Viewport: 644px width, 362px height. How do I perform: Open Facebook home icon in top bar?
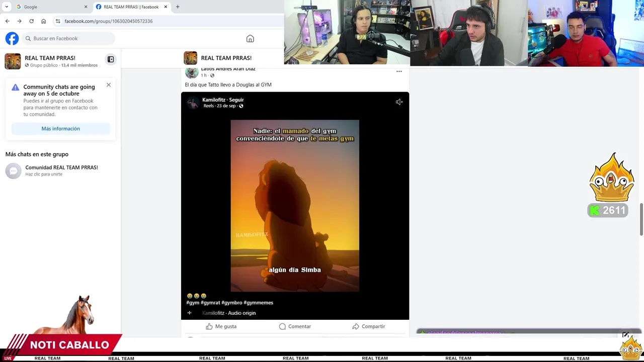coord(250,39)
